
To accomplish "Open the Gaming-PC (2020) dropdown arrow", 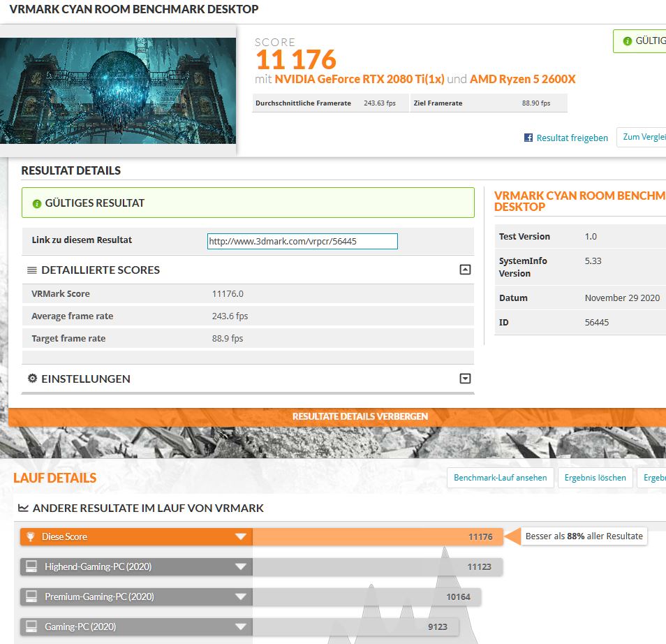I will pos(241,627).
